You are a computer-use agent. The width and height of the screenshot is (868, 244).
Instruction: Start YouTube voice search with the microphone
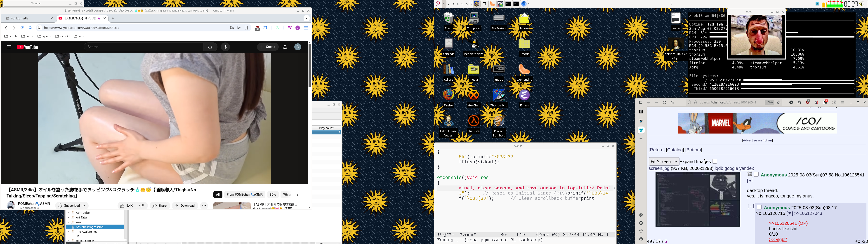[x=225, y=47]
